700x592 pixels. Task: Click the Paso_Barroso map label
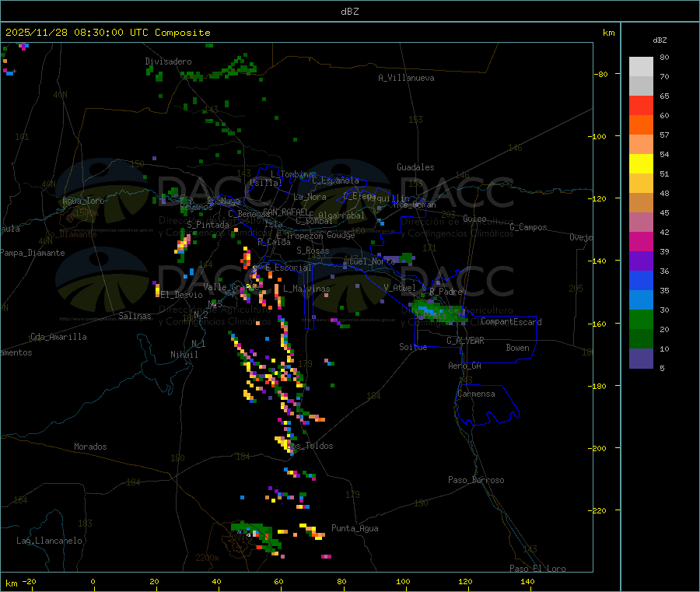[476, 480]
